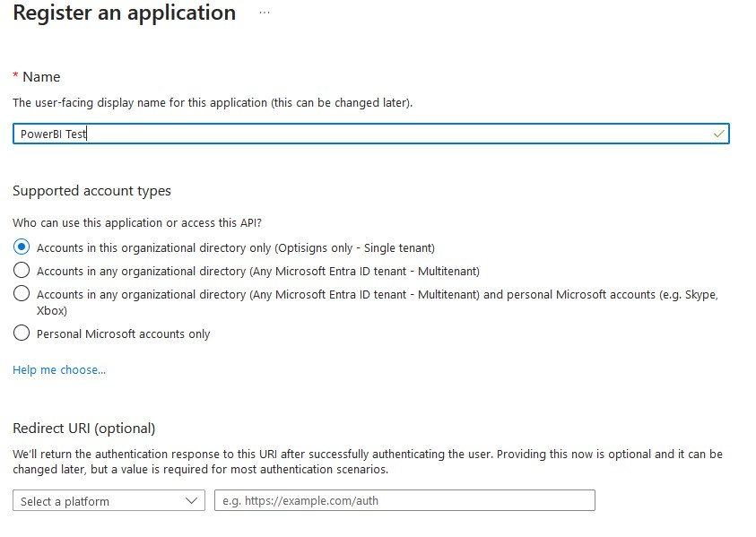Click the "Supported account types" heading
Viewport: 756px width, 537px height.
91,190
